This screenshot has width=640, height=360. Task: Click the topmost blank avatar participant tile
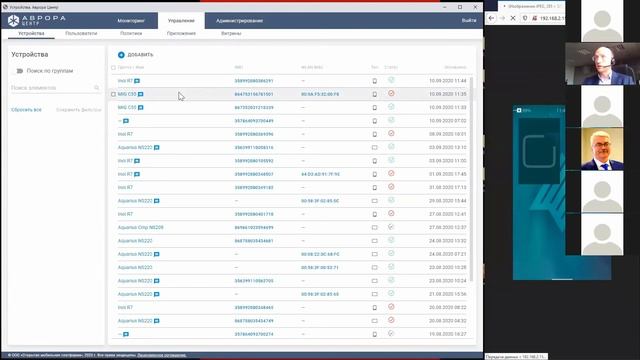602,21
